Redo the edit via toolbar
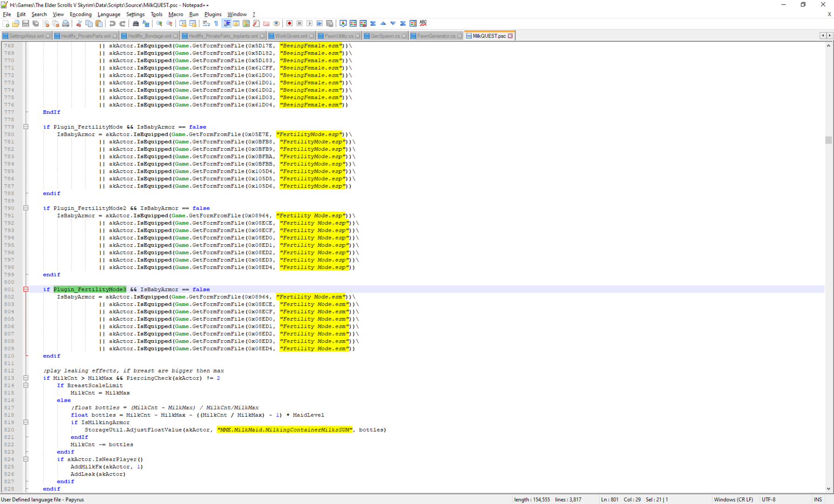The image size is (834, 504). [x=122, y=23]
